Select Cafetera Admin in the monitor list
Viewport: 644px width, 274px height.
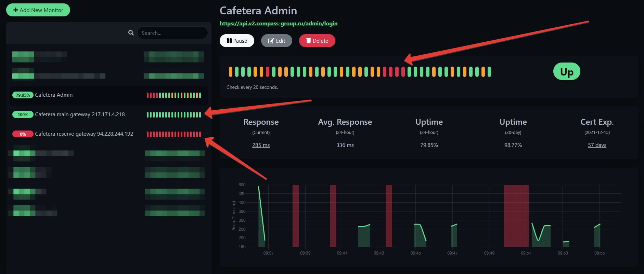tap(54, 95)
